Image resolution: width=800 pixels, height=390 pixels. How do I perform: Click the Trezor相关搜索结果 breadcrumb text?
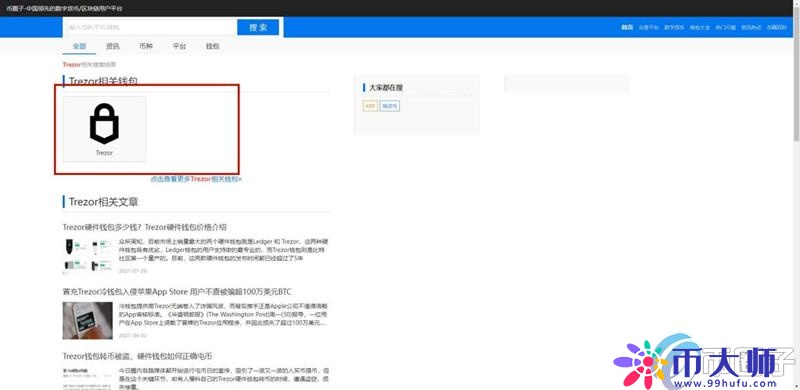point(89,65)
